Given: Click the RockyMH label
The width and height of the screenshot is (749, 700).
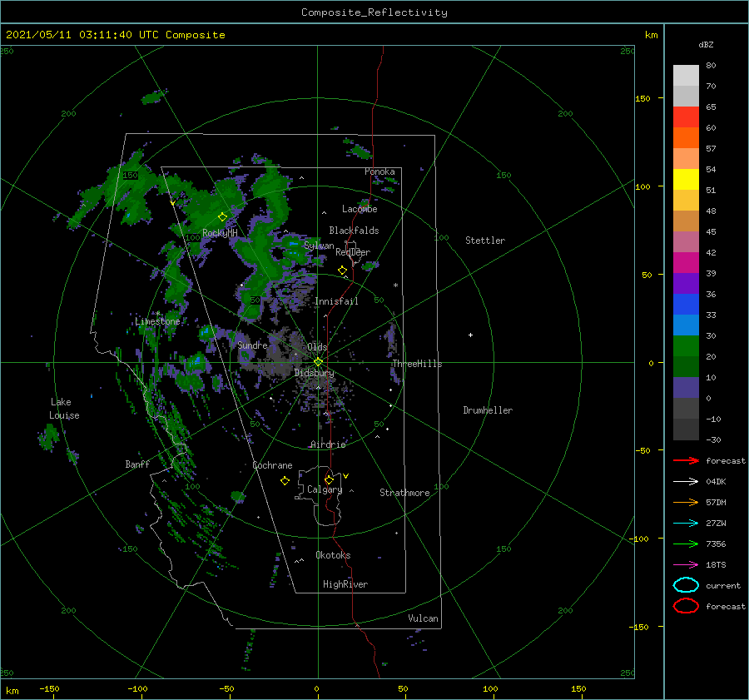Looking at the screenshot, I should tap(220, 233).
